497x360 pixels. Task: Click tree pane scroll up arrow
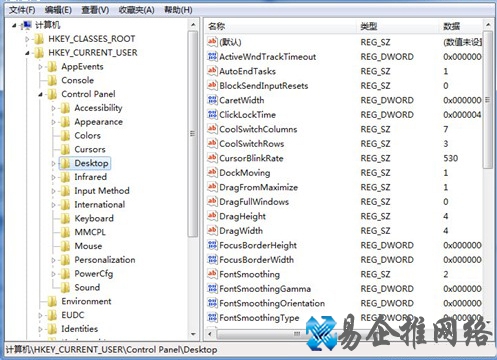pos(193,25)
